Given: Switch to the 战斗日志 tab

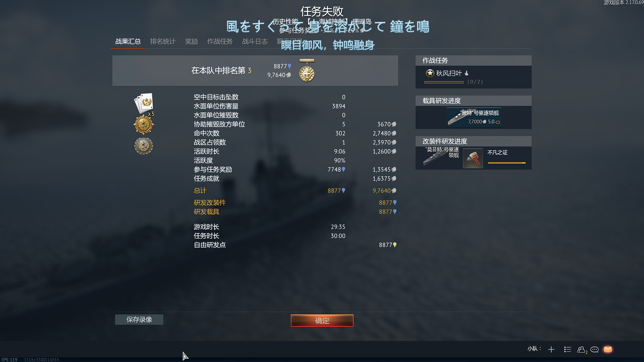Looking at the screenshot, I should coord(255,41).
